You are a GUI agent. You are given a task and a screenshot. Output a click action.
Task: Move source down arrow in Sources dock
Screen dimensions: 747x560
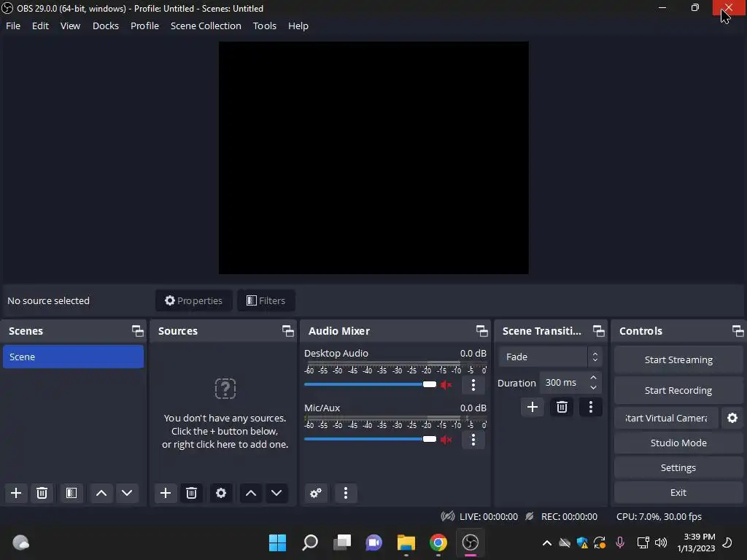pyautogui.click(x=276, y=493)
